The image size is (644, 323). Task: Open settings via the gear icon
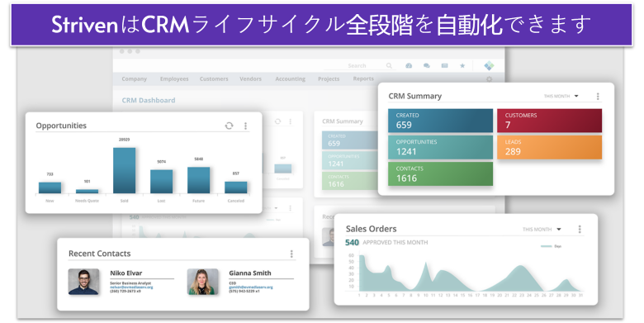489,79
